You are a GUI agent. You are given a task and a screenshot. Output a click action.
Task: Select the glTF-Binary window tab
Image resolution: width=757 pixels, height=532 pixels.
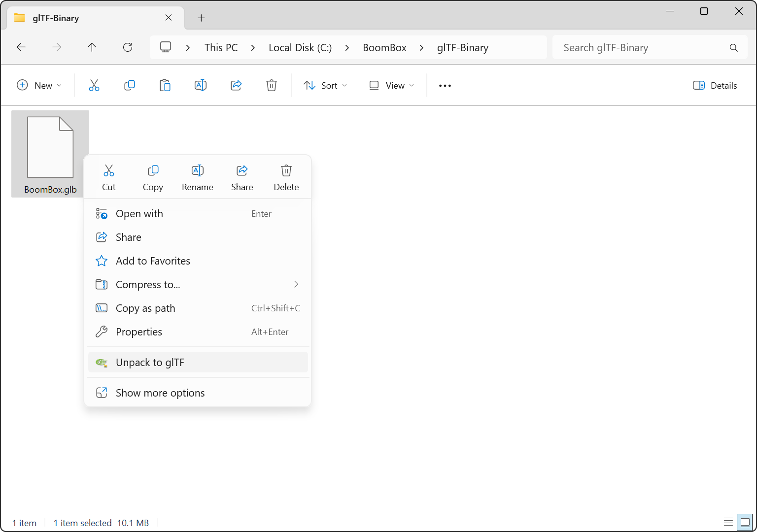point(95,18)
